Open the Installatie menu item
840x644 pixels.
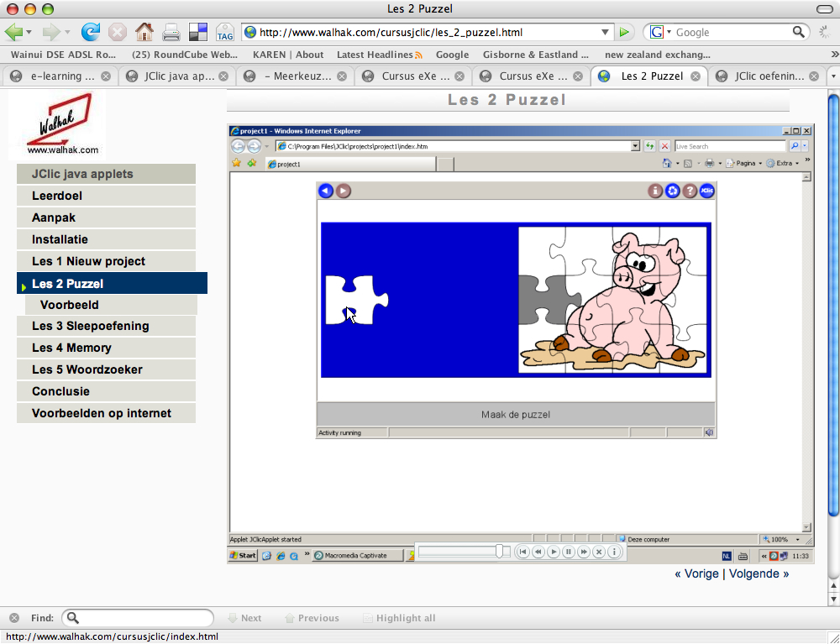coord(106,239)
